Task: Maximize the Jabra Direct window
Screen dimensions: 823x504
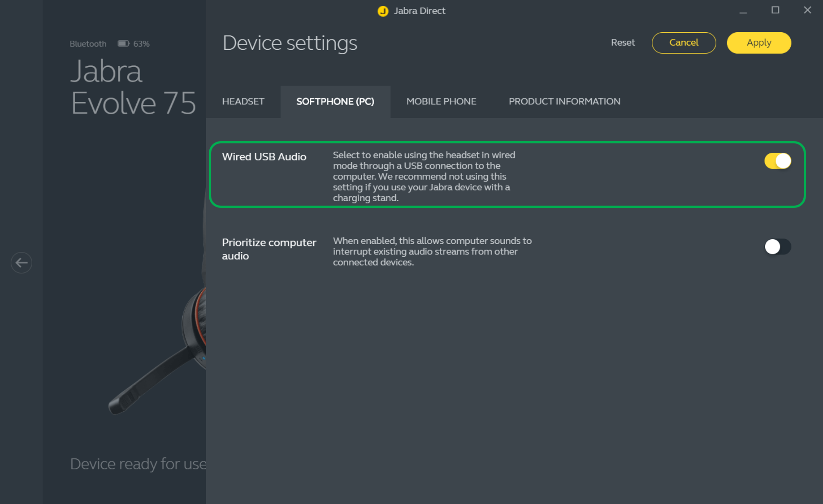Action: tap(775, 10)
